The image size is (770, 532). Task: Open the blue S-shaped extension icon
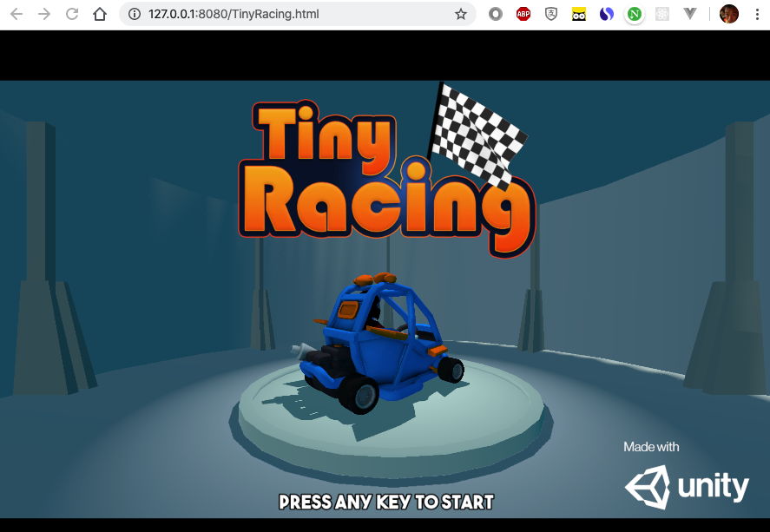[607, 15]
